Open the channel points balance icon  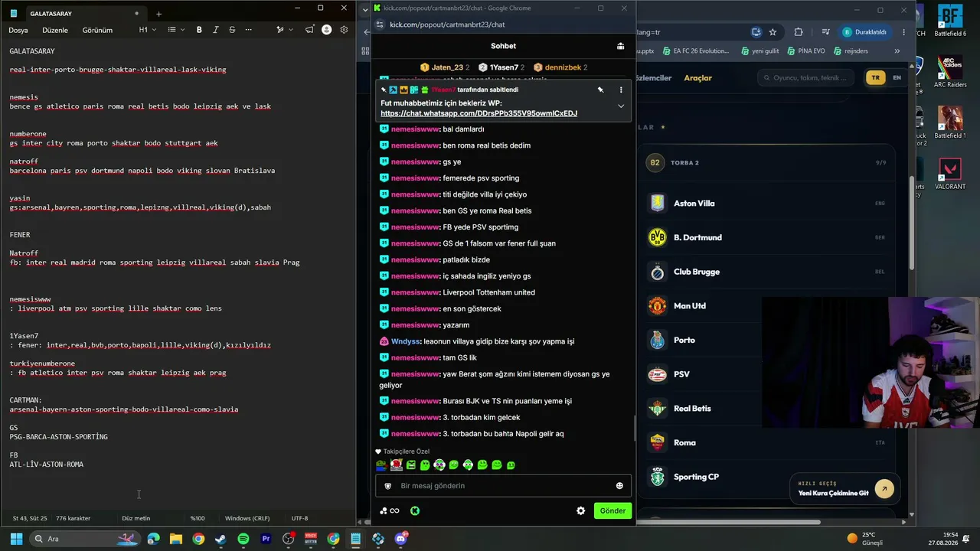pyautogui.click(x=389, y=510)
